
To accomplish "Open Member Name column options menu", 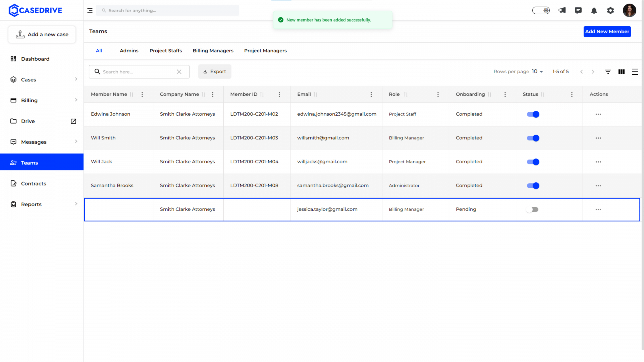I will point(142,95).
